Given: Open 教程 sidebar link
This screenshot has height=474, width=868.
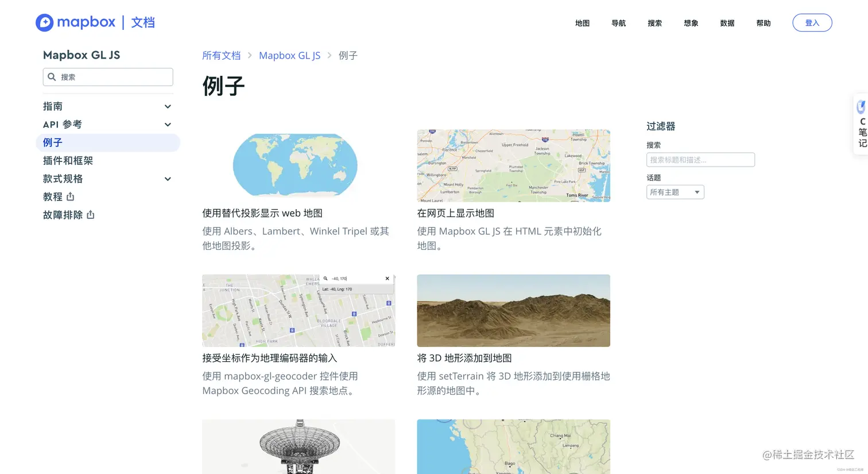Looking at the screenshot, I should [52, 196].
